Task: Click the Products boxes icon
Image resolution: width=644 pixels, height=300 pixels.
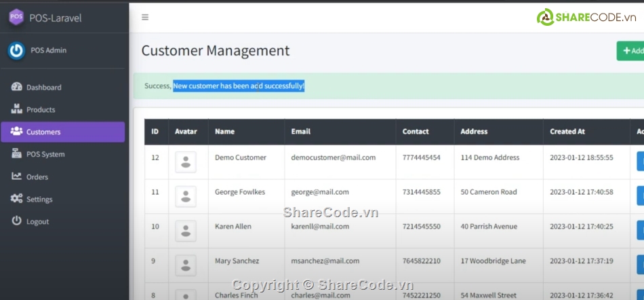Action: click(x=16, y=109)
